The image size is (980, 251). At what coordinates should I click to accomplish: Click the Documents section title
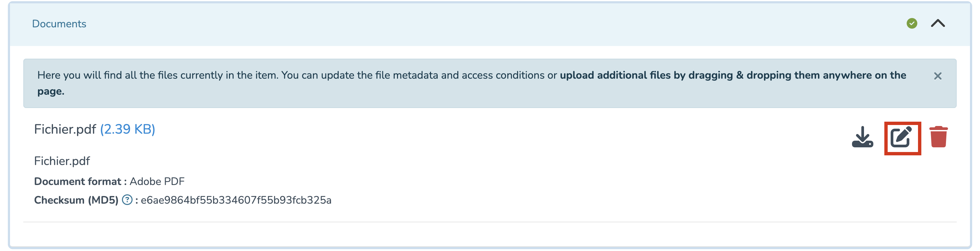coord(59,24)
